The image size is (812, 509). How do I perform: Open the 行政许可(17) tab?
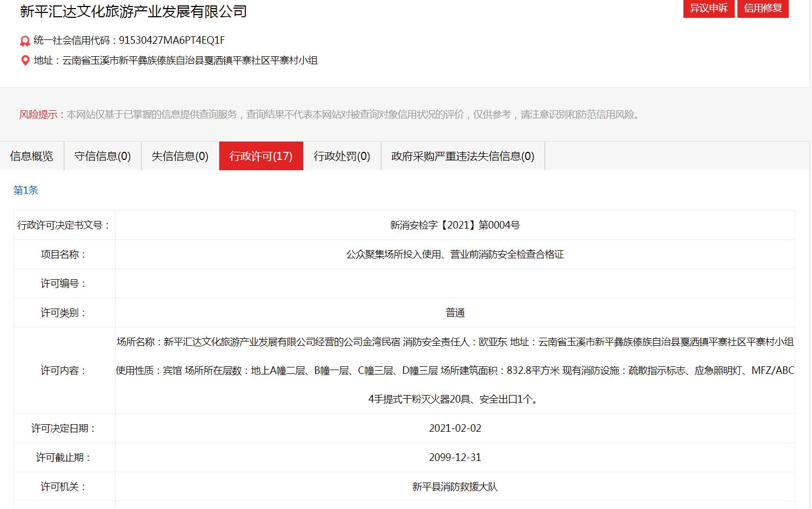pos(261,156)
